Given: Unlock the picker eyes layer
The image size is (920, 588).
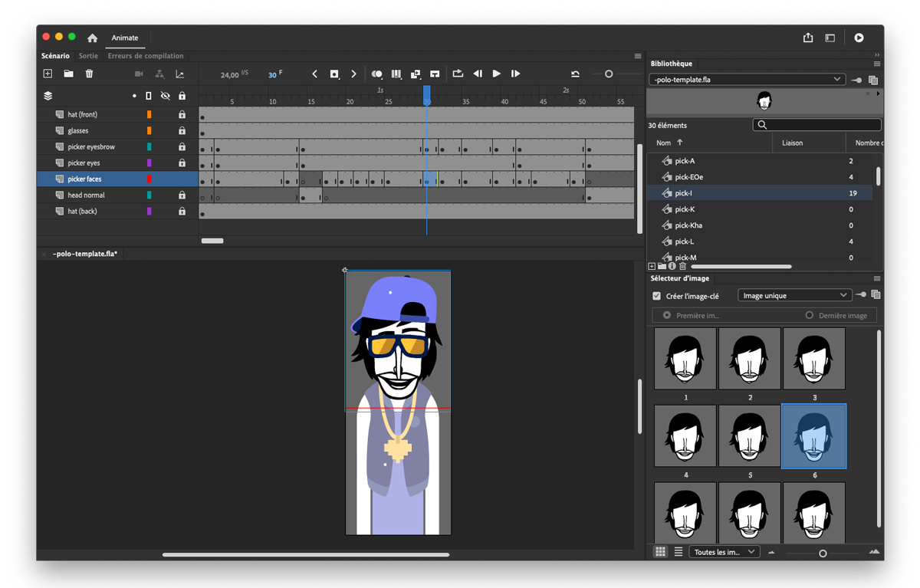Looking at the screenshot, I should (182, 163).
